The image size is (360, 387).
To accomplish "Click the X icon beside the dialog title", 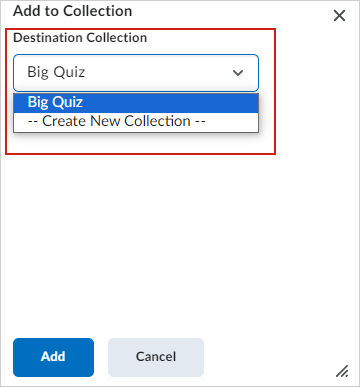I will (x=339, y=16).
